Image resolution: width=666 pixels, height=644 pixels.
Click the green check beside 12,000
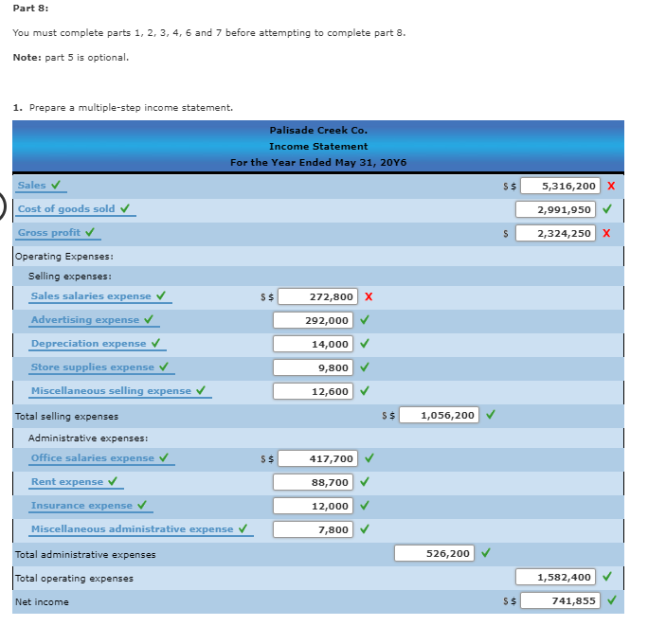[365, 506]
